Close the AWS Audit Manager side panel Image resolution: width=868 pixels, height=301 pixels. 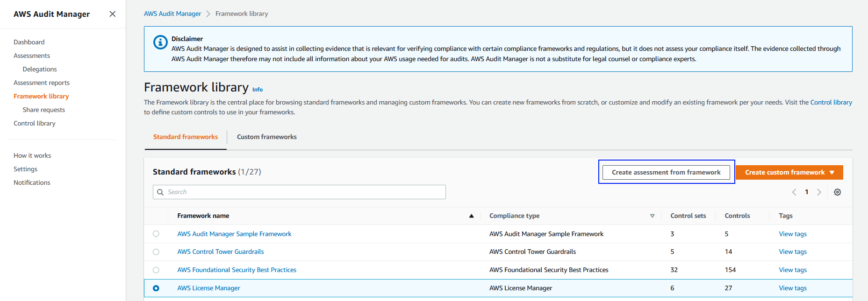point(112,14)
